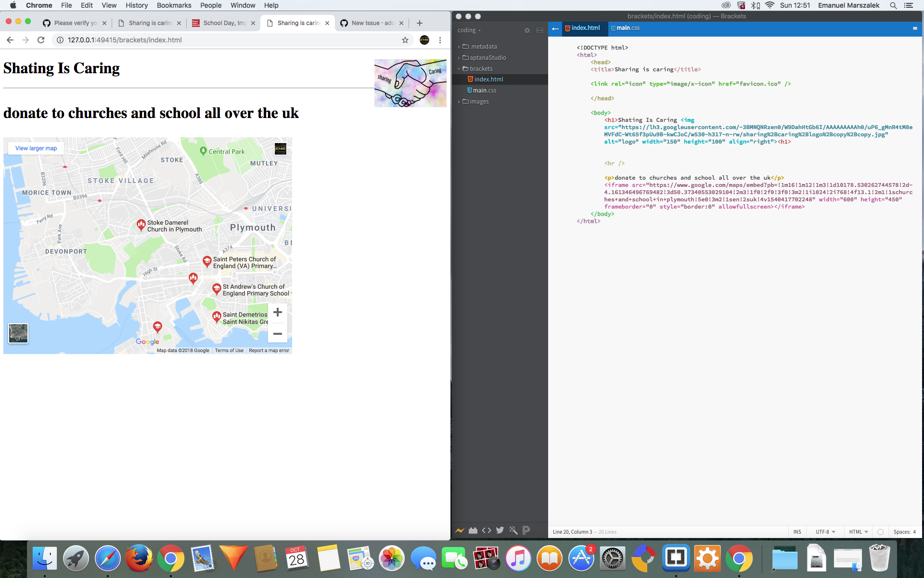Toggle the bookmark star in Chrome's address bar

point(405,40)
